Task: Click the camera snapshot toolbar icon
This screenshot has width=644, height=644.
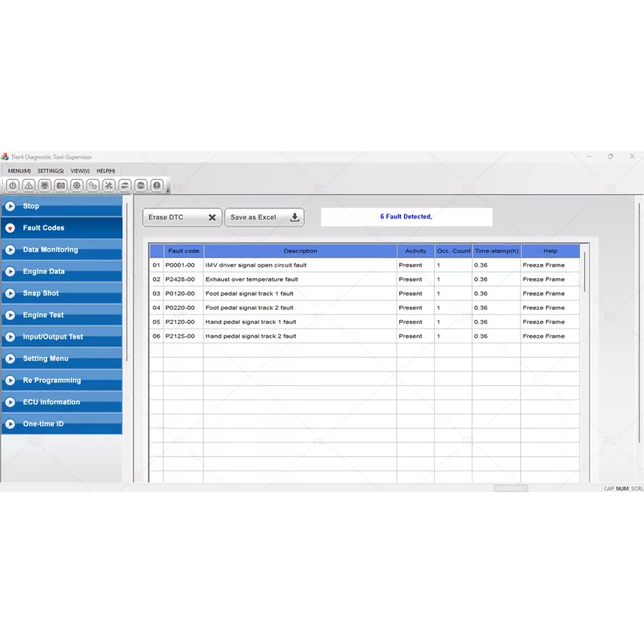Action: (x=61, y=185)
